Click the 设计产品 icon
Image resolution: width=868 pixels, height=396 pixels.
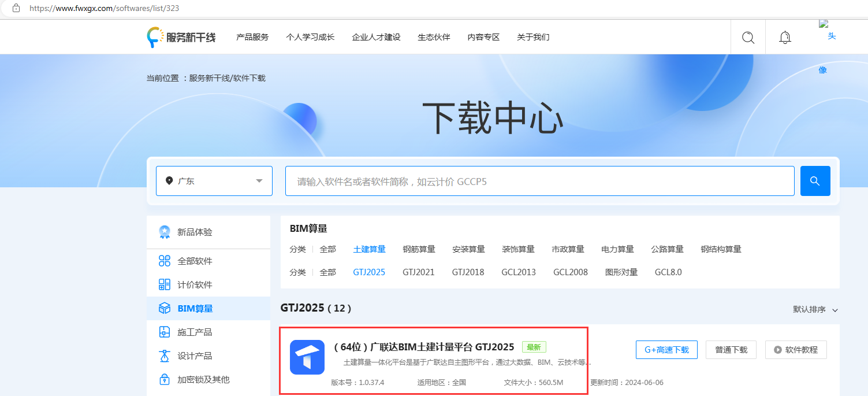tap(165, 356)
